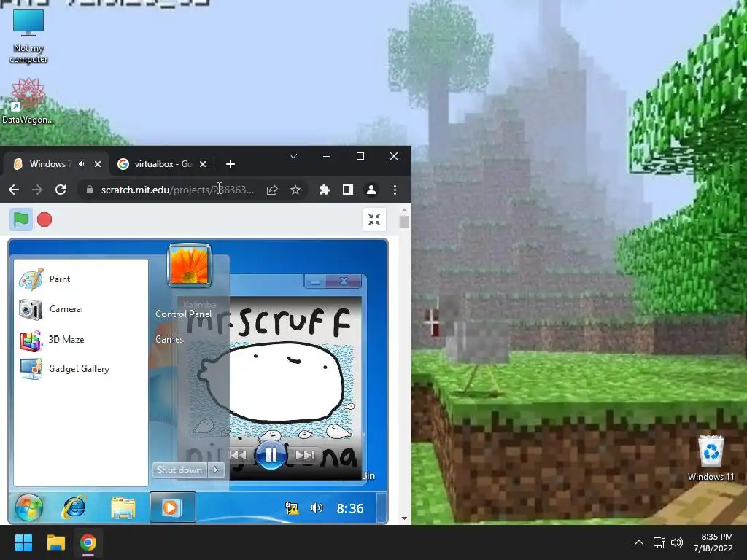Select media player on Windows 7 taskbar
Viewport: 747px width, 560px height.
[172, 507]
